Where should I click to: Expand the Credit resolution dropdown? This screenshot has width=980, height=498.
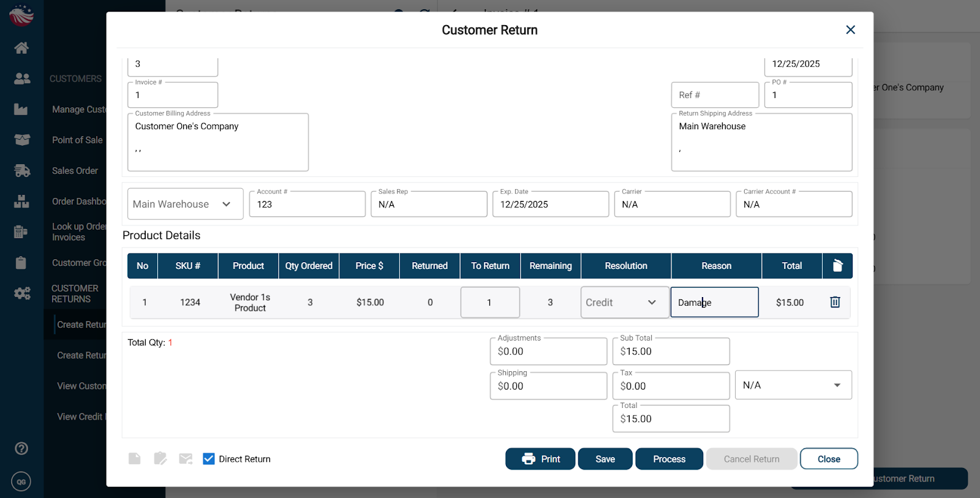click(x=624, y=303)
